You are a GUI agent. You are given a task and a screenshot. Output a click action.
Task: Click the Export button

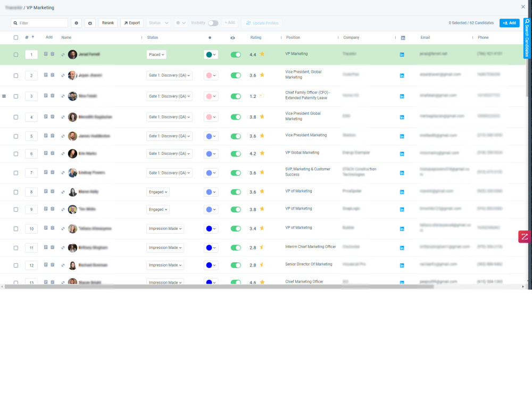click(x=132, y=23)
